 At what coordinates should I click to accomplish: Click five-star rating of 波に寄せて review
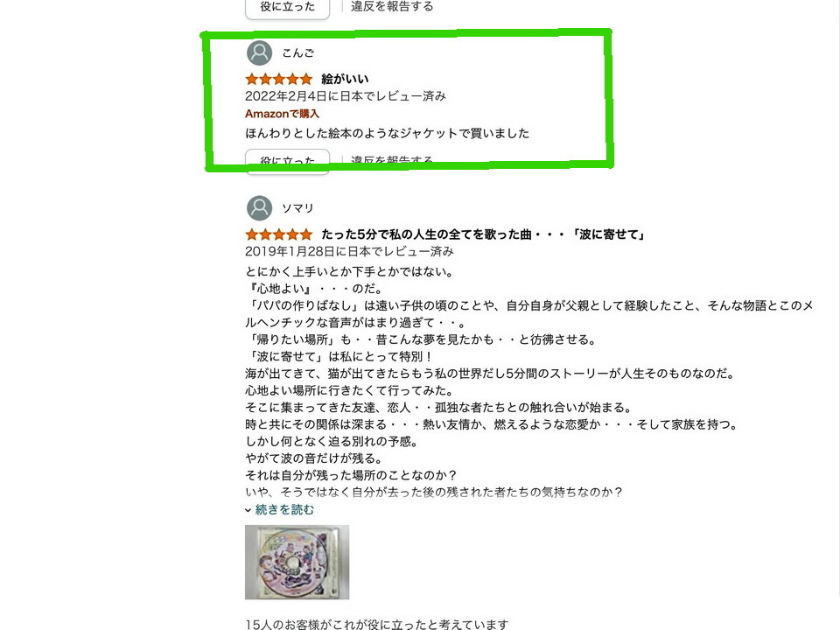tap(278, 234)
